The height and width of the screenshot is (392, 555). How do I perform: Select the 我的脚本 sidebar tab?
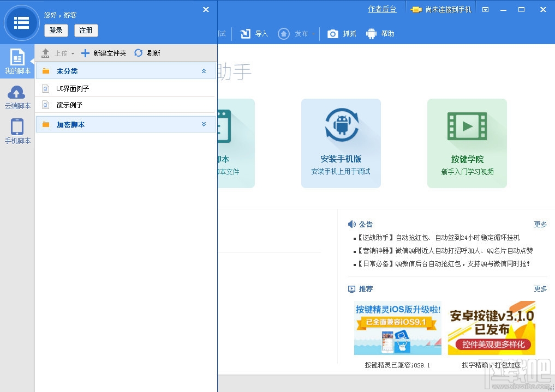click(x=17, y=61)
